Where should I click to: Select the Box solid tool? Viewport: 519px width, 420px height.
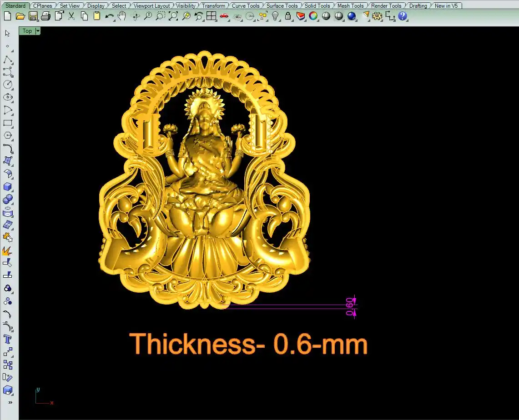click(x=8, y=186)
